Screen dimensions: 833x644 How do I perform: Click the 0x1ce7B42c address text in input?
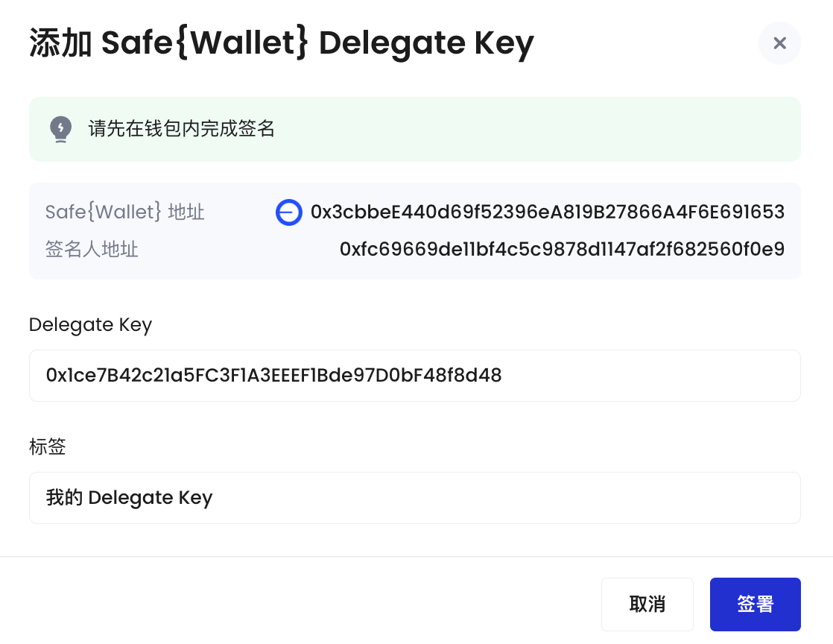[273, 376]
